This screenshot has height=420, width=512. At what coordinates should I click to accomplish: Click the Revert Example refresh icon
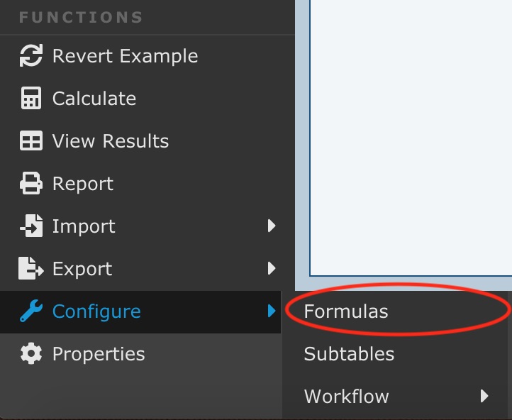[31, 56]
